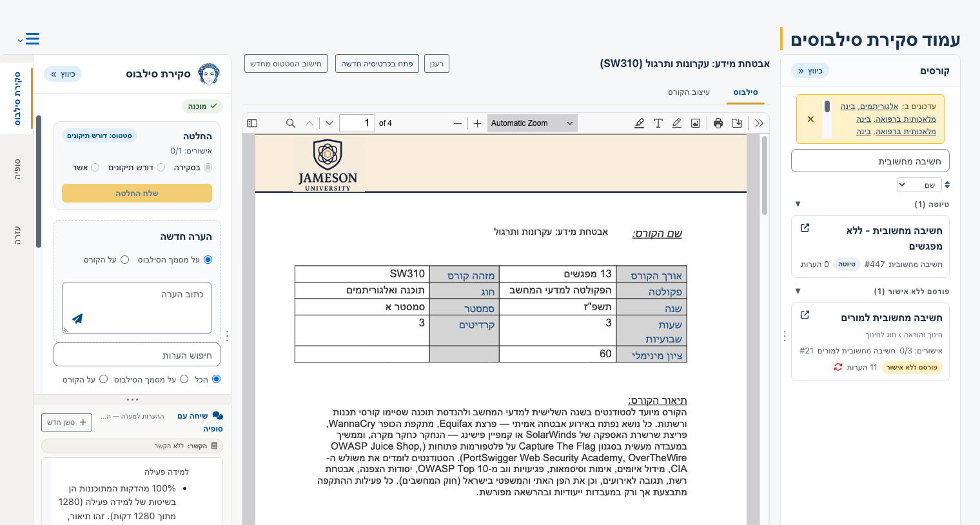Open the סופיה side tab
This screenshot has width=980, height=525.
point(17,169)
